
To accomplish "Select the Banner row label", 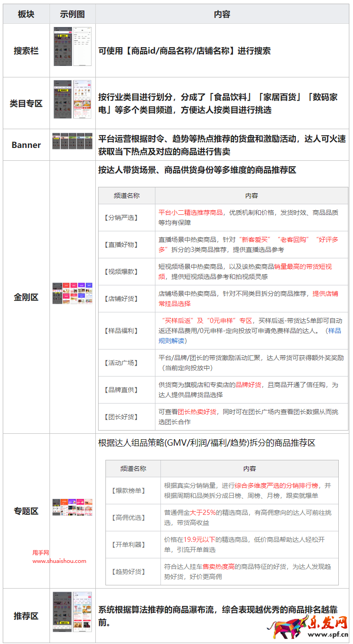I will click(26, 145).
